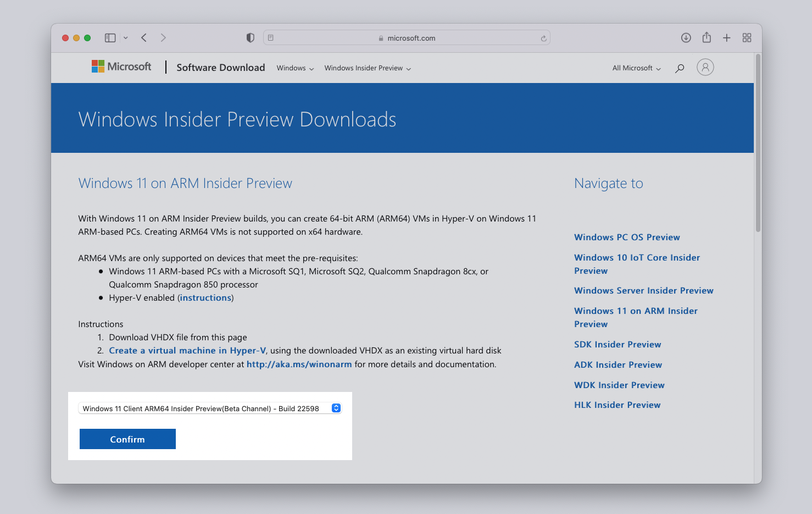The height and width of the screenshot is (514, 812).
Task: Click the 'Navigate to' heading
Action: (x=609, y=184)
